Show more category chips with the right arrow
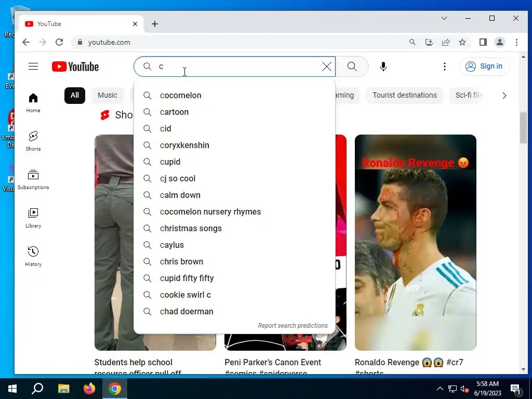The width and height of the screenshot is (532, 399). click(x=504, y=96)
